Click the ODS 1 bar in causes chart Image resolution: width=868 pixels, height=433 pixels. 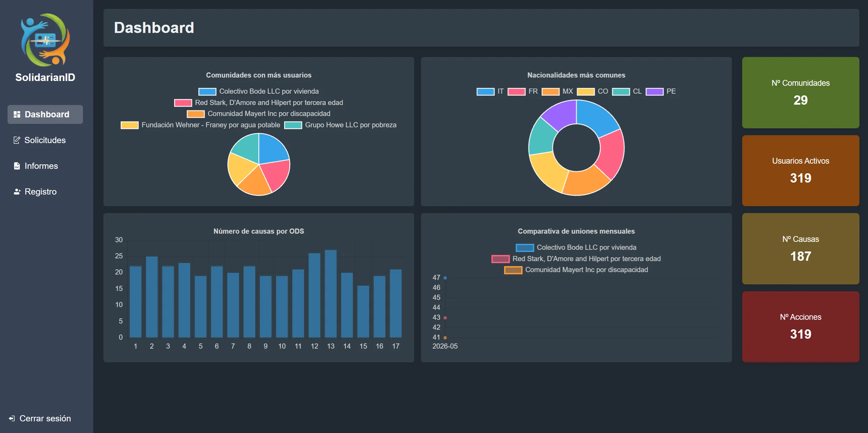pyautogui.click(x=135, y=302)
